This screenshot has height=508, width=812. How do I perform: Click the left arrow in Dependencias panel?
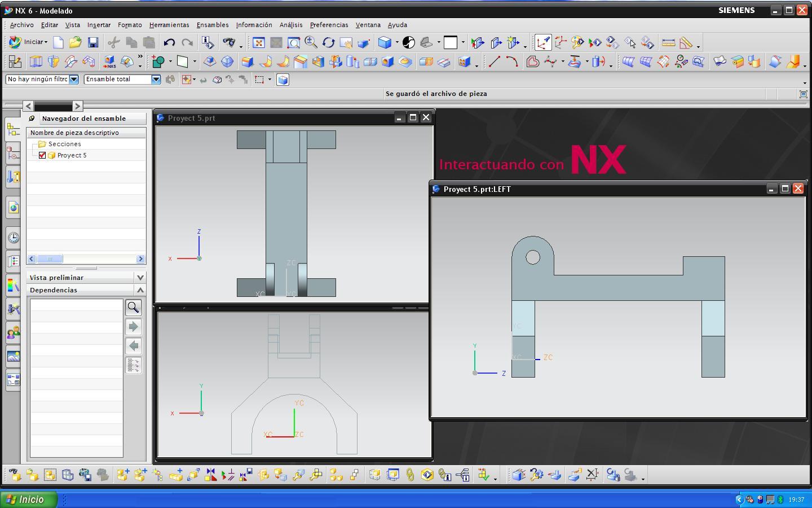point(133,346)
